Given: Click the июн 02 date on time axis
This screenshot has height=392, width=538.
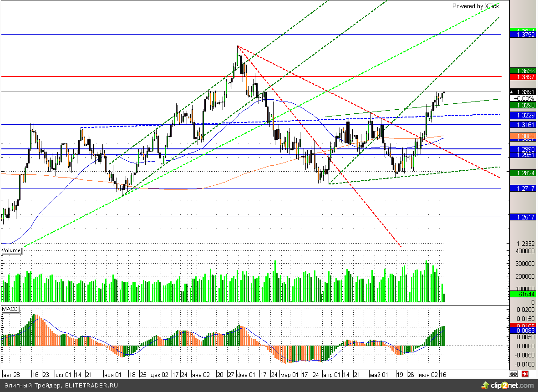Looking at the screenshot, I should [x=429, y=374].
